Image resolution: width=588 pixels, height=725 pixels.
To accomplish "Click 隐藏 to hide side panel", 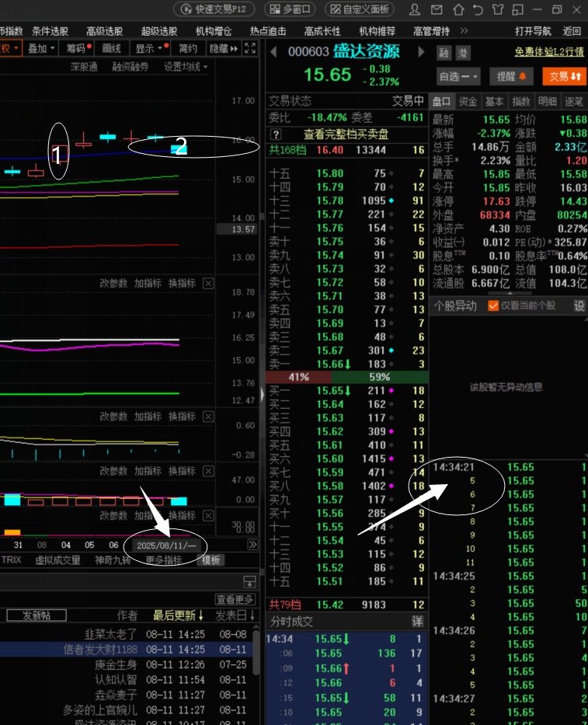I will coord(223,48).
